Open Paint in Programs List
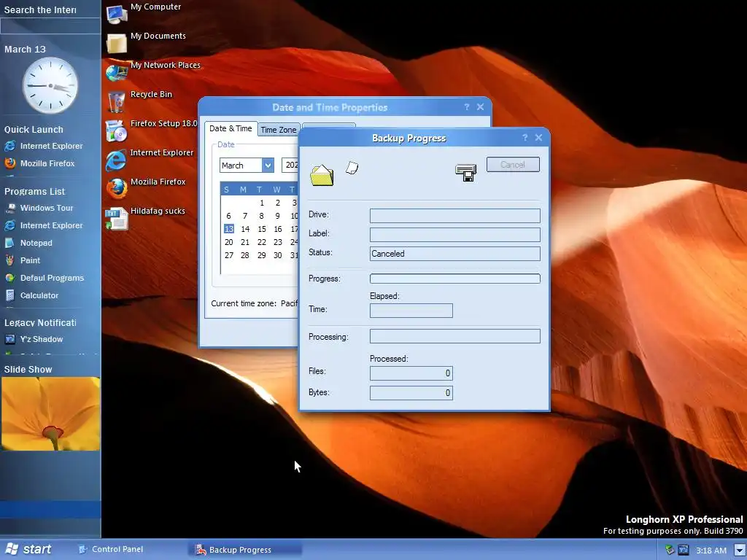This screenshot has height=560, width=747. point(23,260)
